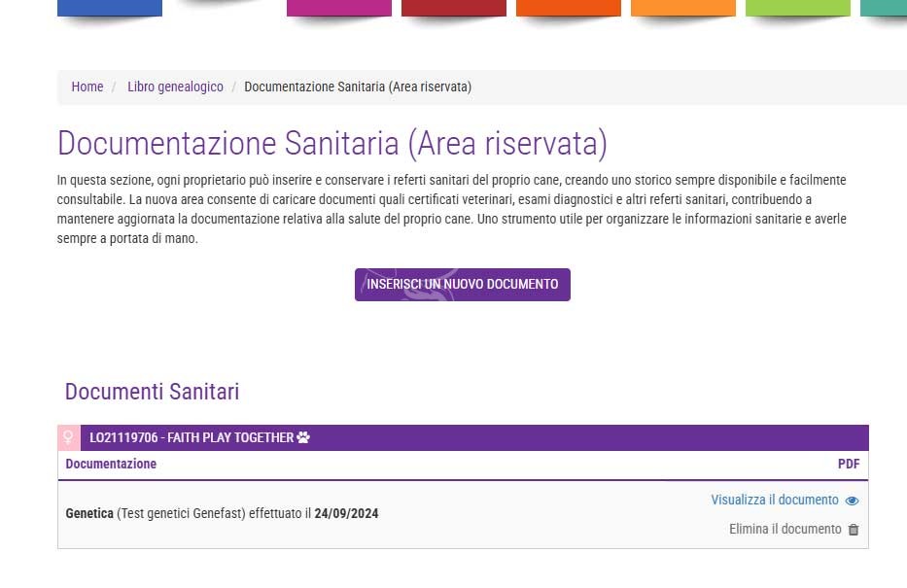Select the lime green navigation tab
This screenshot has width=907, height=588.
click(798, 8)
